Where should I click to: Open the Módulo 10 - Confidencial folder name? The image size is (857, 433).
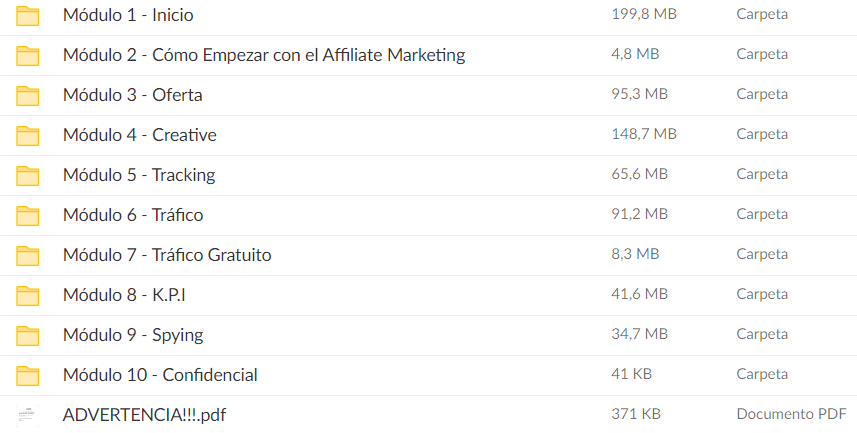160,375
